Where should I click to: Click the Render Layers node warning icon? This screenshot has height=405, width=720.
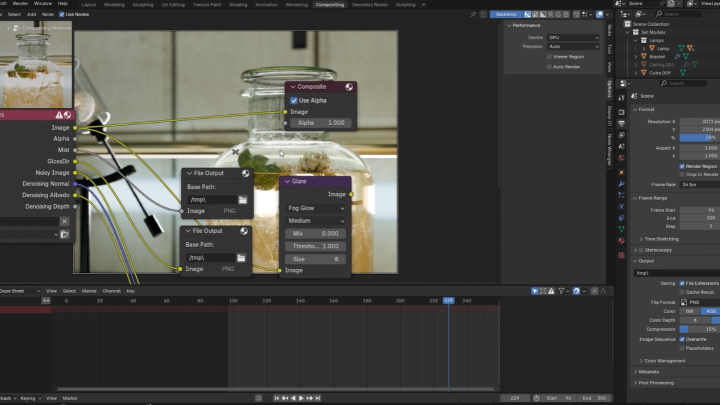[x=59, y=115]
